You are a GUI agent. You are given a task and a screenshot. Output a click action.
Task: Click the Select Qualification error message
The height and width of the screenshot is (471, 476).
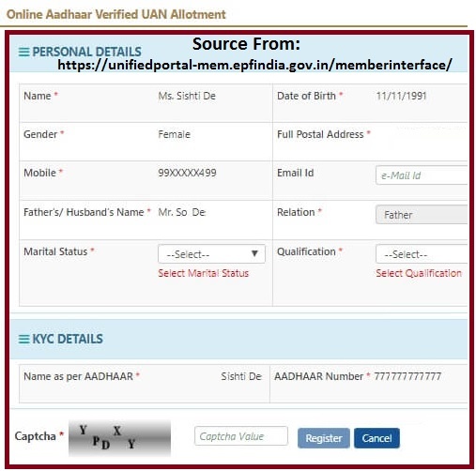click(x=419, y=273)
